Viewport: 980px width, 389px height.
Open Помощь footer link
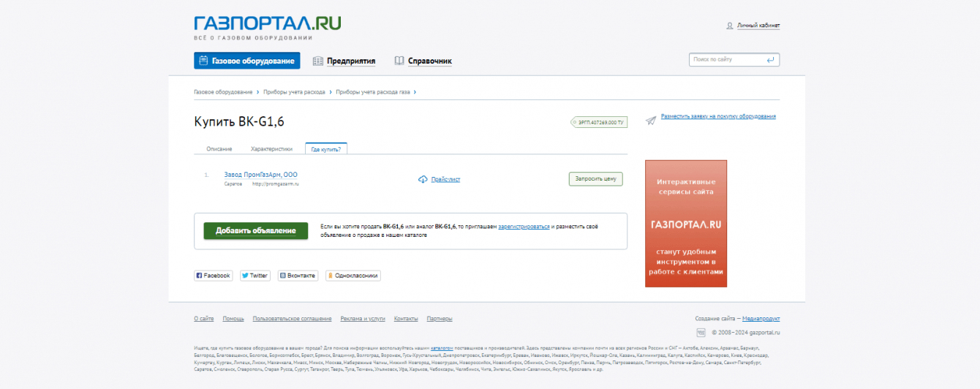coord(233,319)
